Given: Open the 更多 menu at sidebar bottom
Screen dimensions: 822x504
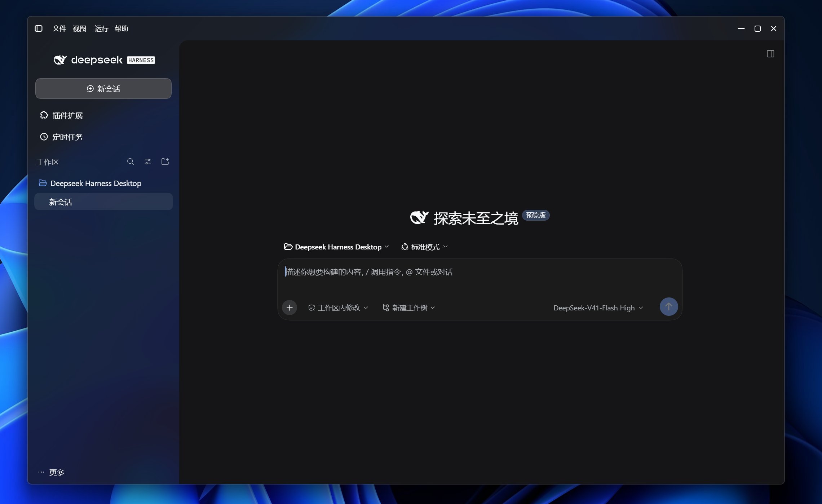Looking at the screenshot, I should [x=51, y=472].
